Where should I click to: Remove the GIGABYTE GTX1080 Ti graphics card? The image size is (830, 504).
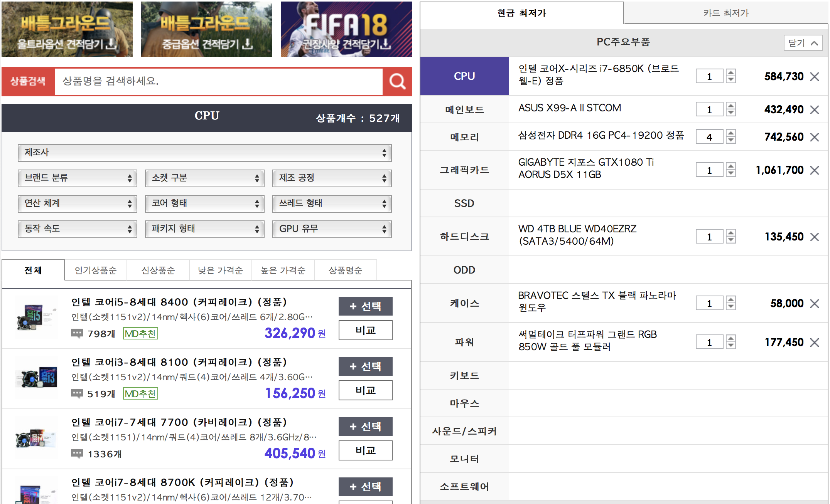pos(815,170)
